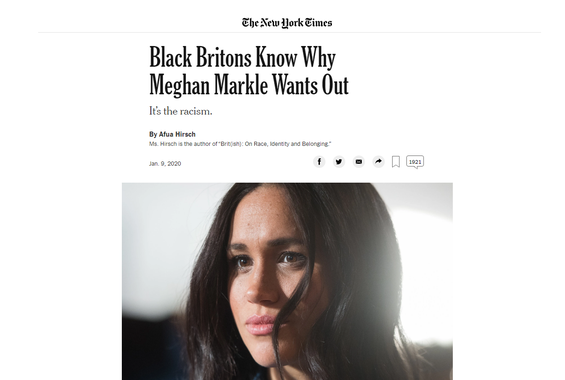This screenshot has width=565, height=380.
Task: Click author name Afua Hirsch
Action: [177, 134]
